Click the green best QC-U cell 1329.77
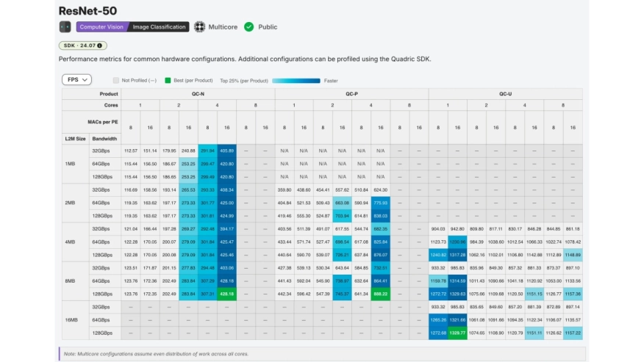This screenshot has height=362, width=644. point(457,333)
